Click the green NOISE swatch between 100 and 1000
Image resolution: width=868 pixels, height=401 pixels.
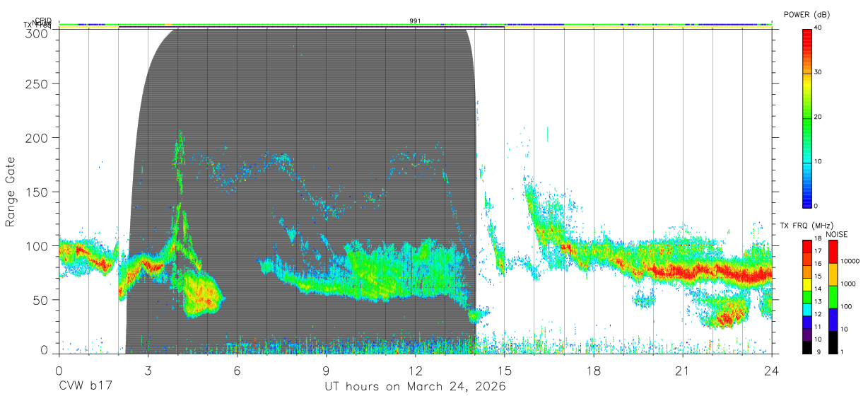pyautogui.click(x=833, y=297)
